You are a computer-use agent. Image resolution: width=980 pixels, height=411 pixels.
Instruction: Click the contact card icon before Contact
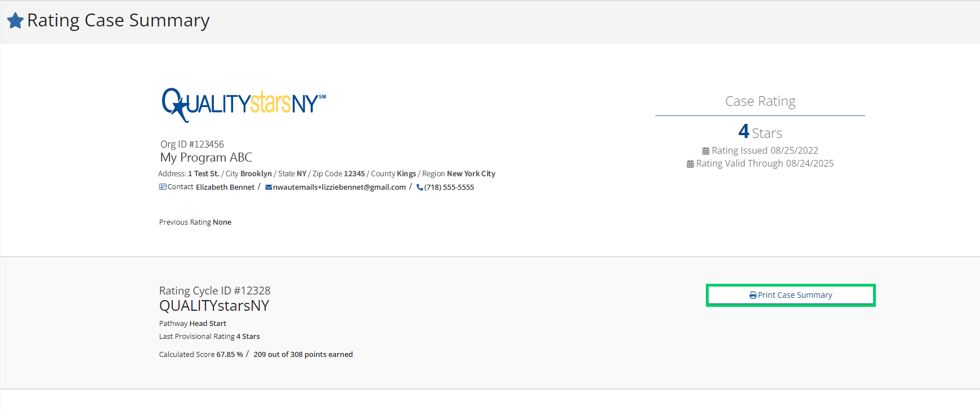click(163, 187)
